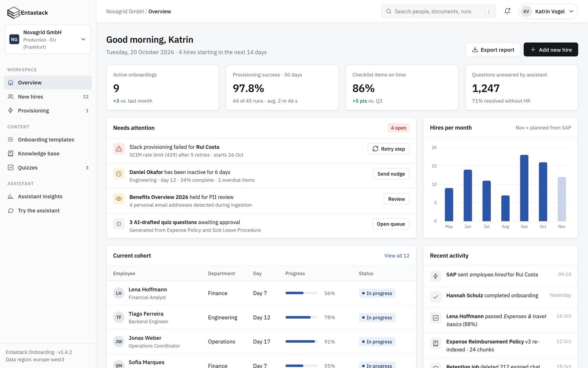Click the lightning icon next to SAP activity
Viewport: 588px width, 368px height.
tap(435, 276)
